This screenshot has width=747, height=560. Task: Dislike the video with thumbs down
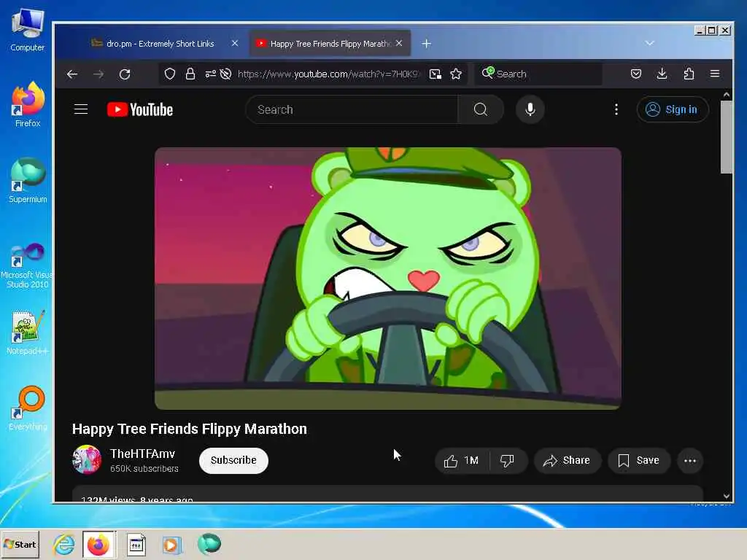[508, 461]
